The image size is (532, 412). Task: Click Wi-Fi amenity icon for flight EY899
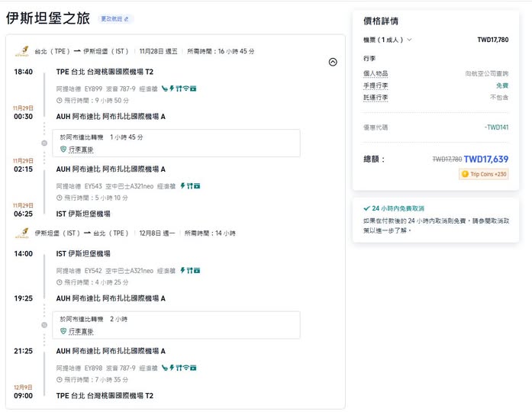point(187,89)
